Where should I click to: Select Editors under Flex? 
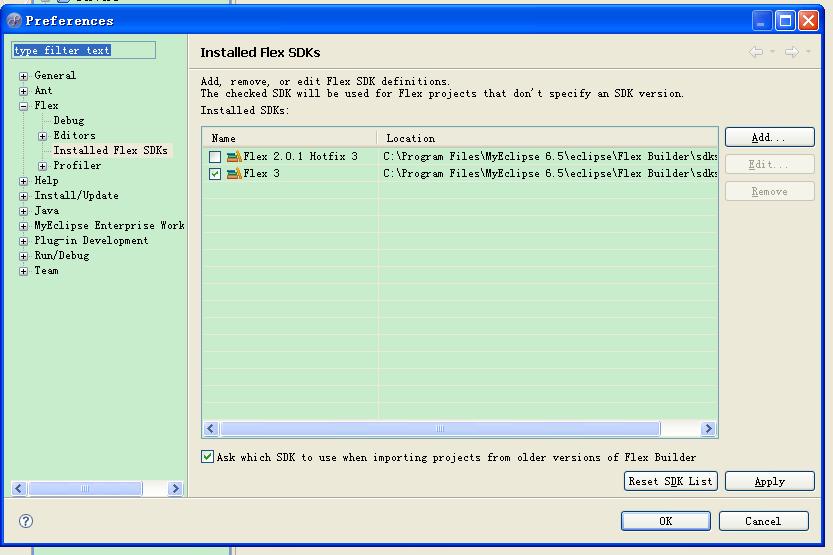[74, 135]
